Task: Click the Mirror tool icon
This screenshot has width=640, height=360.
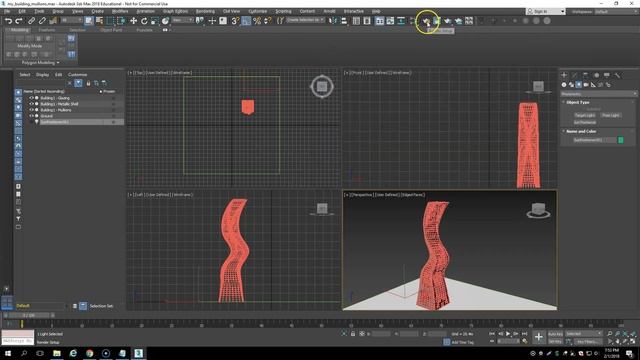Action: [333, 21]
